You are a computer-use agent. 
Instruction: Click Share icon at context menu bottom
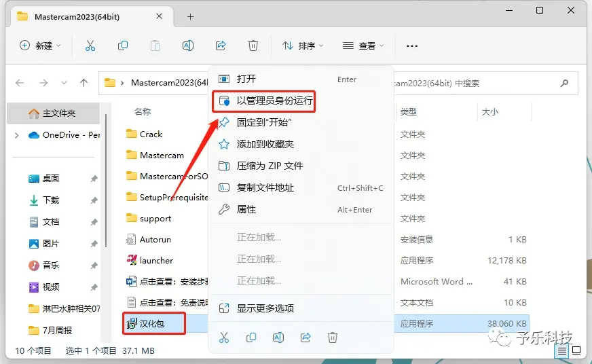(x=306, y=338)
